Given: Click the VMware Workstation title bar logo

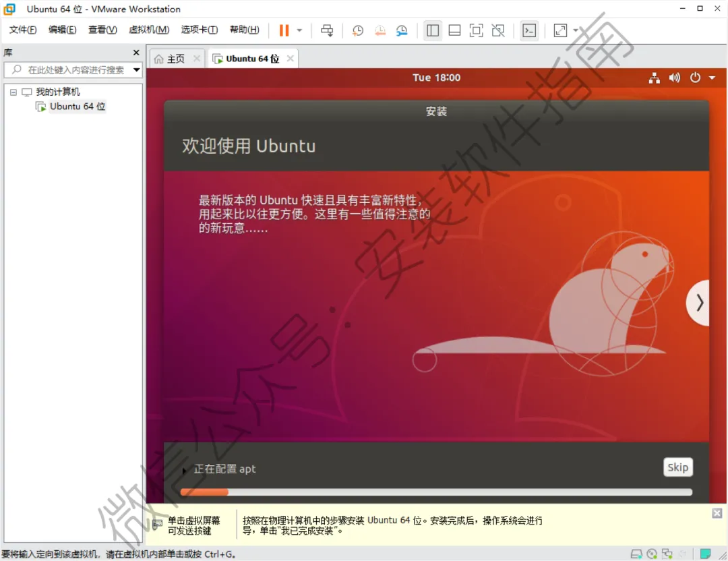Looking at the screenshot, I should coord(9,9).
